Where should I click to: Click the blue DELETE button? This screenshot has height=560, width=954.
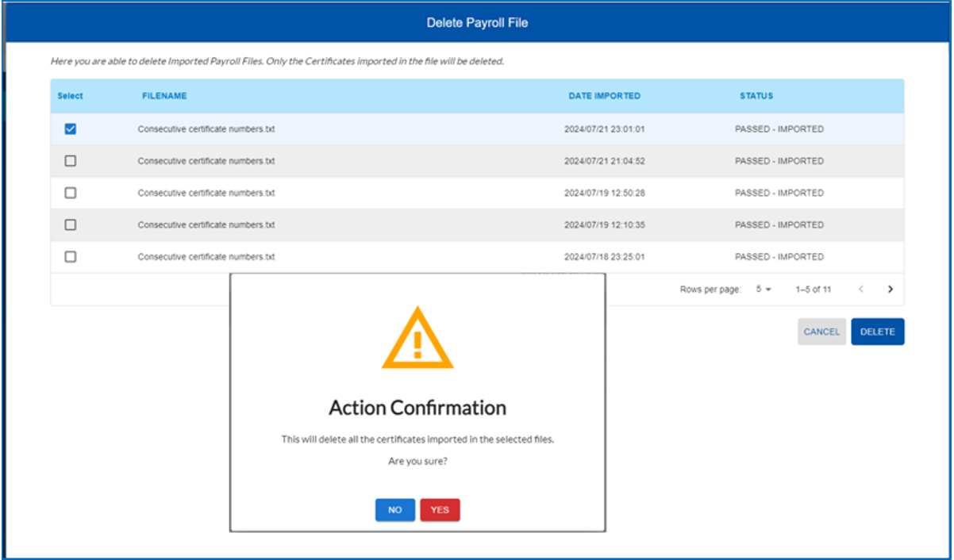click(877, 332)
